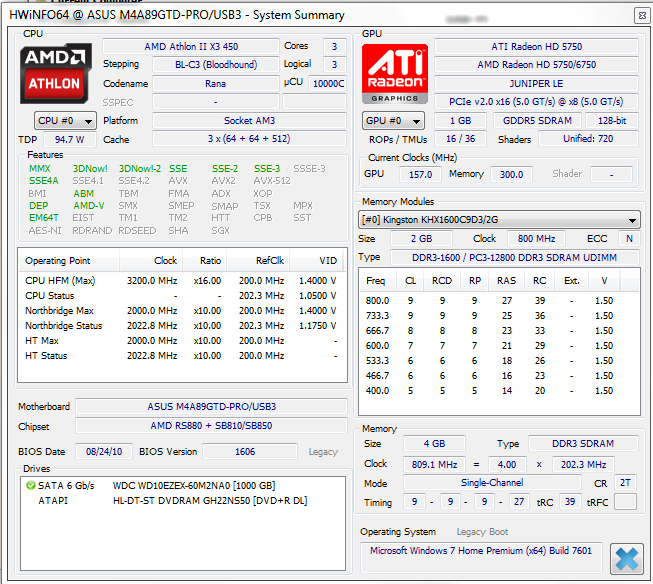The image size is (653, 584).
Task: Select the Northbridge Status row
Action: click(181, 326)
